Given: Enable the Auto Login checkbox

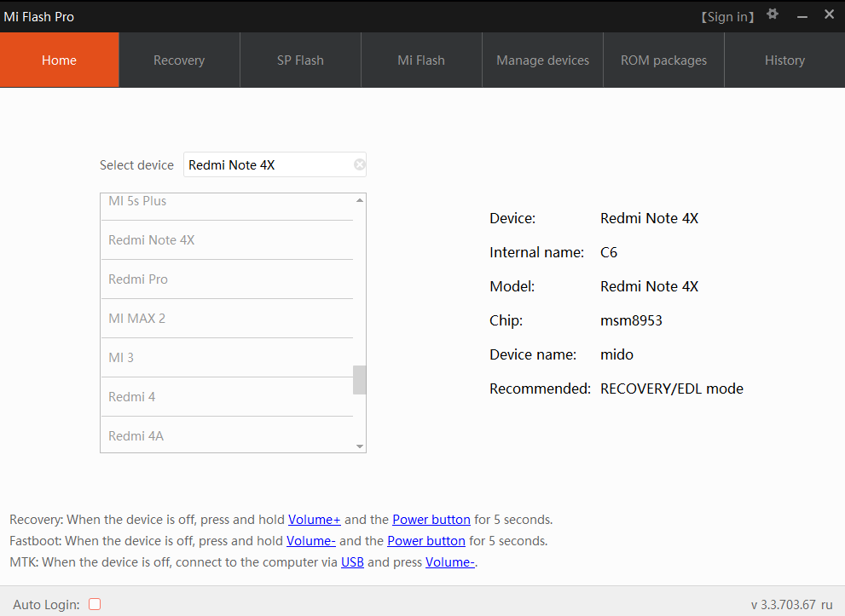Looking at the screenshot, I should pyautogui.click(x=95, y=604).
